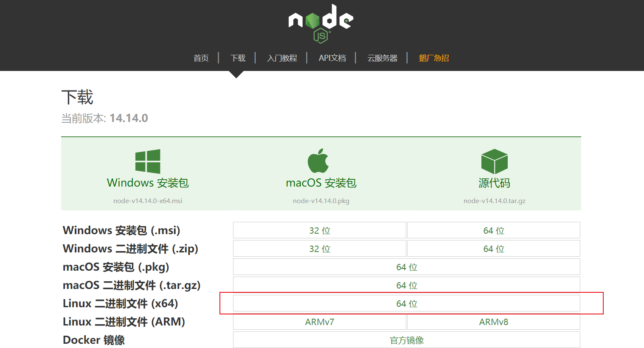
Task: Click the Linux 二进制文件 (ARM) row label
Action: pos(124,322)
